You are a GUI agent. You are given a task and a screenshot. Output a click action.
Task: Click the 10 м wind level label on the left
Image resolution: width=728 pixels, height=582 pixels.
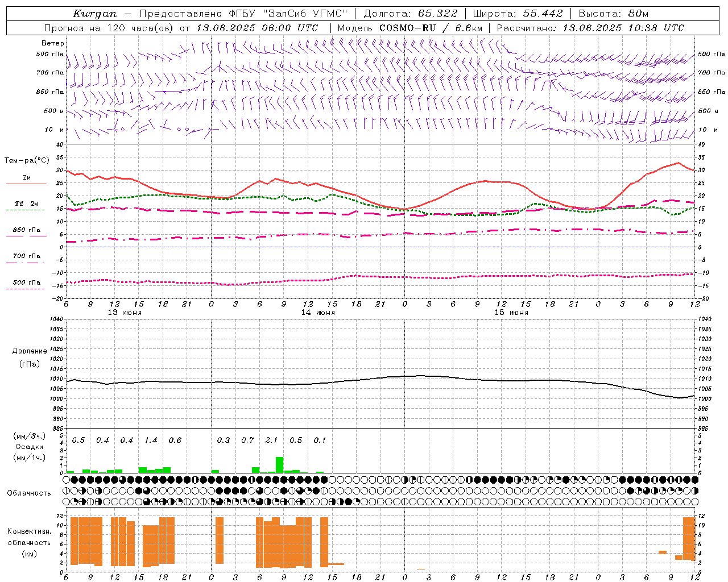pos(55,130)
